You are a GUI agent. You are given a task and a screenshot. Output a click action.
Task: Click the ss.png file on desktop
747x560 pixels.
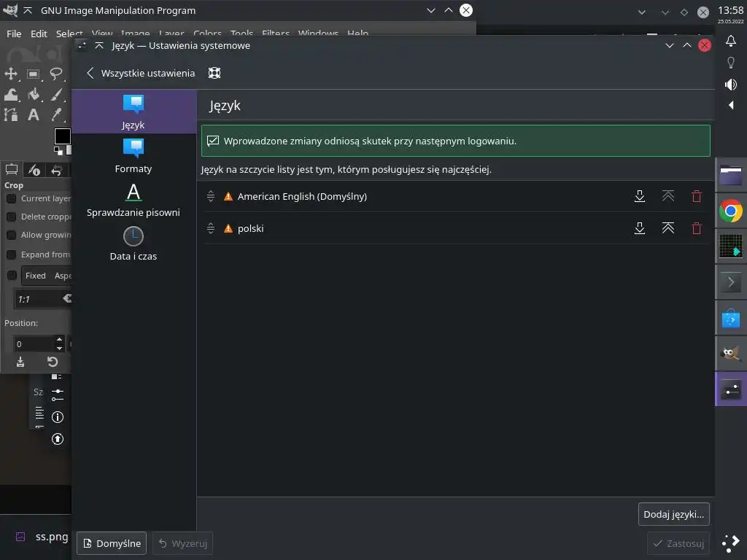pos(42,537)
